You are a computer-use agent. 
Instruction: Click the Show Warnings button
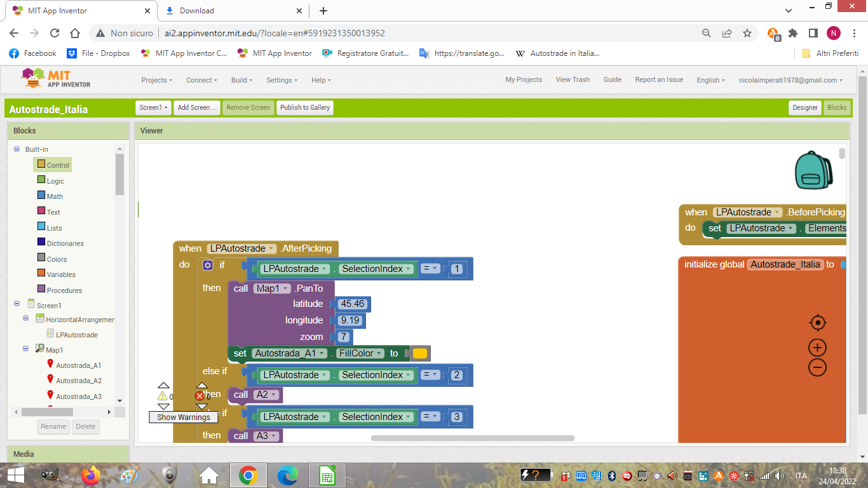pyautogui.click(x=184, y=417)
